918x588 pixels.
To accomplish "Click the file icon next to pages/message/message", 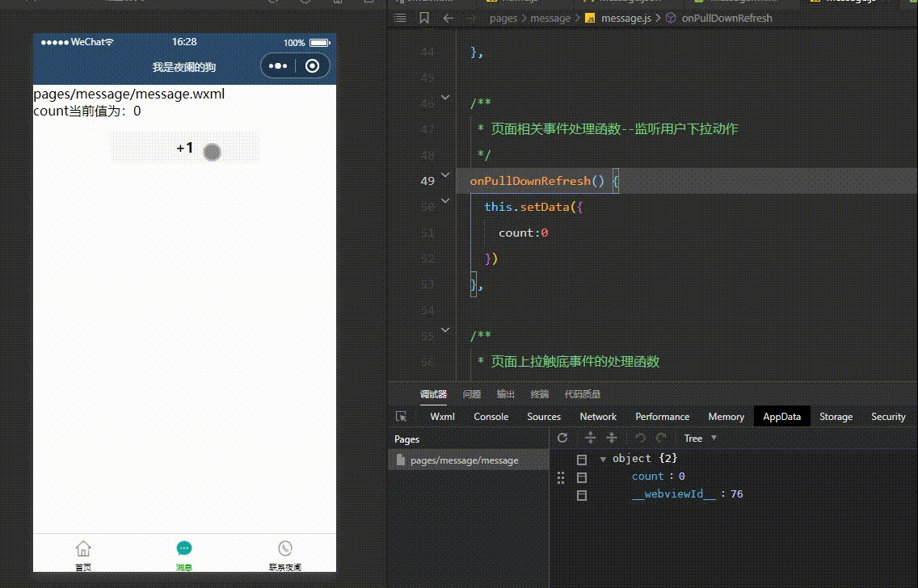I will click(x=401, y=460).
